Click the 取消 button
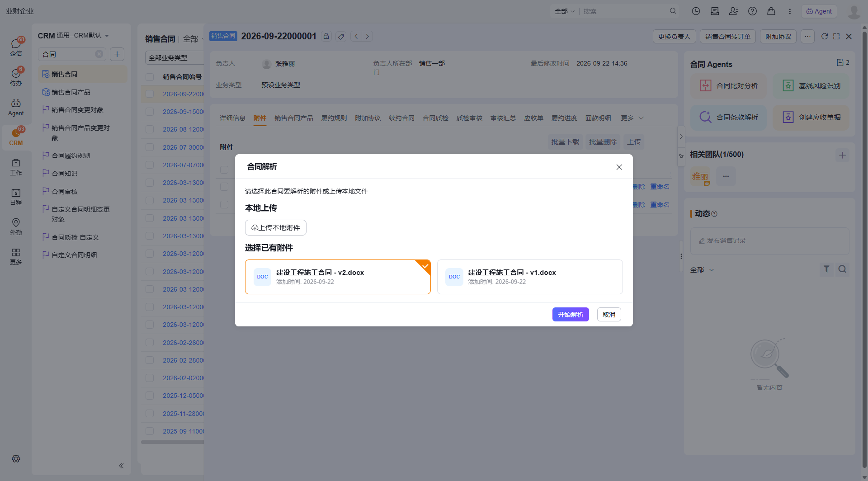 [609, 315]
